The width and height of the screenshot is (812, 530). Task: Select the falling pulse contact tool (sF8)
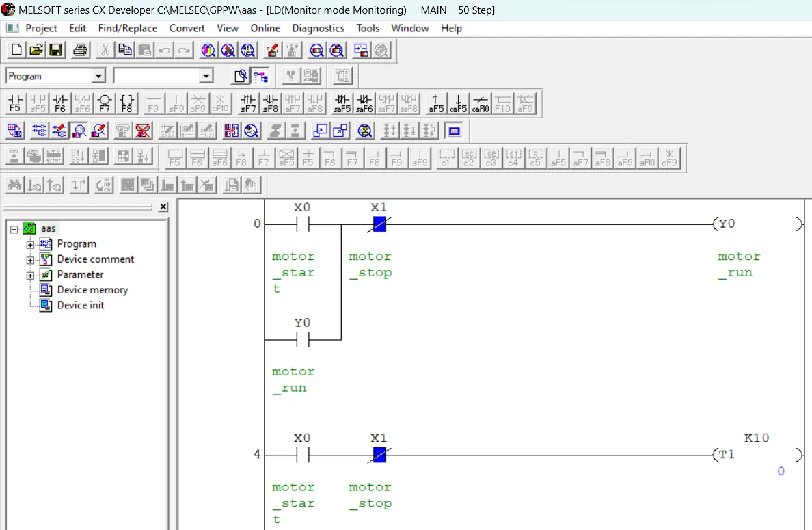[269, 103]
